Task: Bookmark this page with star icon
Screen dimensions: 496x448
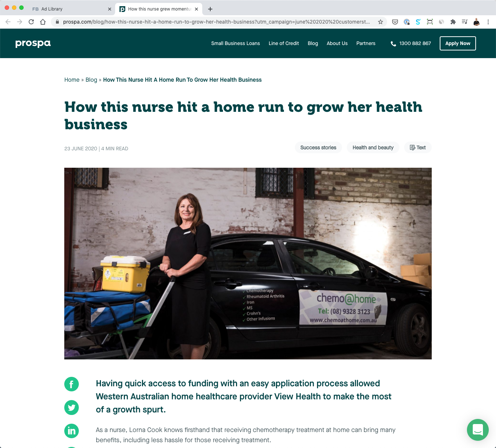Action: (x=381, y=22)
